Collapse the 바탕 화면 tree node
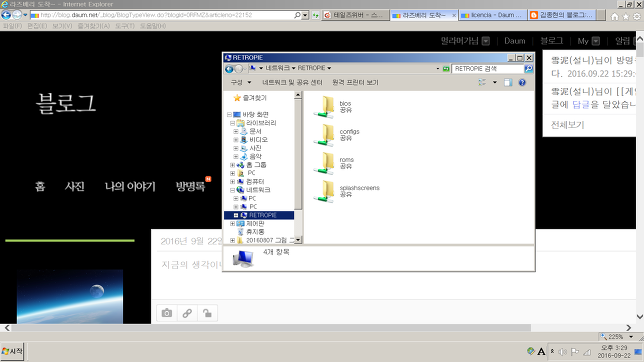Image resolution: width=644 pixels, height=362 pixels. (229, 115)
